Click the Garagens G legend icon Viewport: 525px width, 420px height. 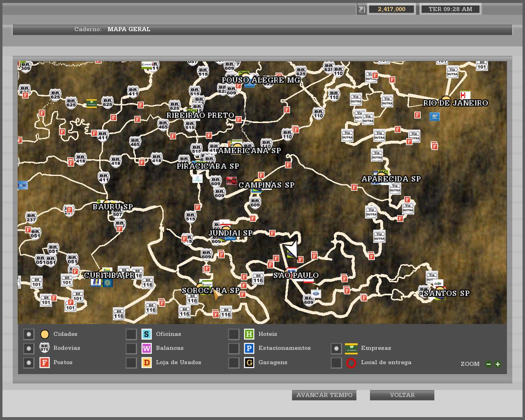249,362
